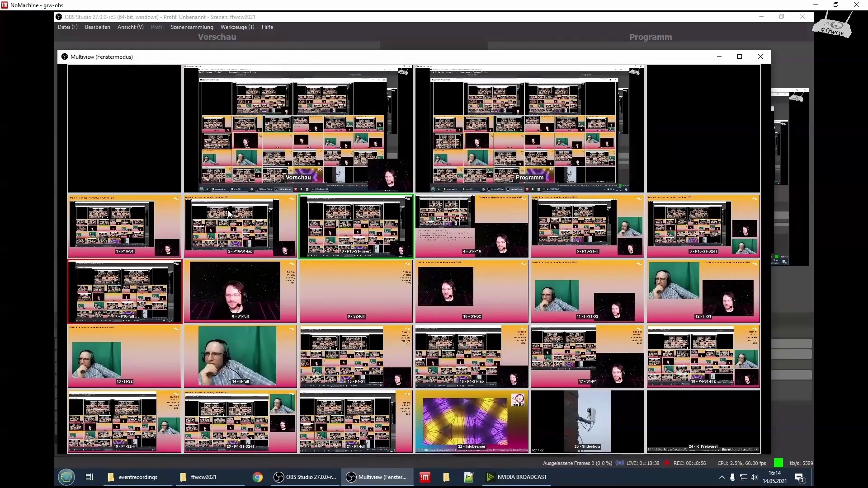Open the volume speaker tray icon
868x488 pixels.
754,477
